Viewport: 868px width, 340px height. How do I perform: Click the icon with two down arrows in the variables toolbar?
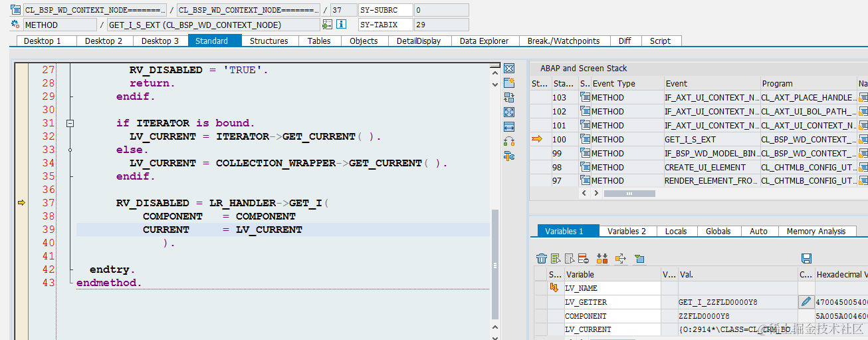tap(602, 258)
